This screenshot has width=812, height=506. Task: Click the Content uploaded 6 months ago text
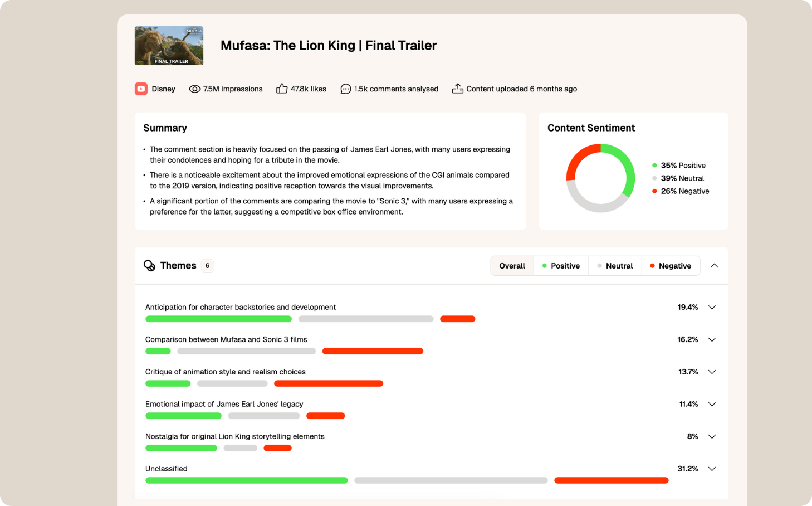522,89
